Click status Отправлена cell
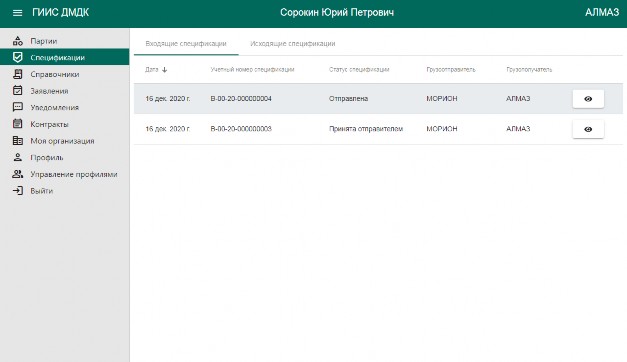Screen dimensions: 627x362 tap(348, 99)
